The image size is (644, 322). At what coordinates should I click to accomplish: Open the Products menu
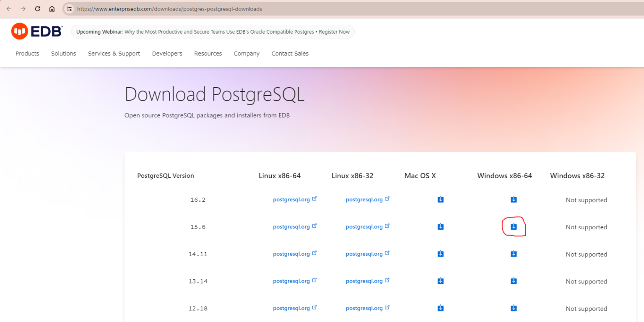coord(27,53)
